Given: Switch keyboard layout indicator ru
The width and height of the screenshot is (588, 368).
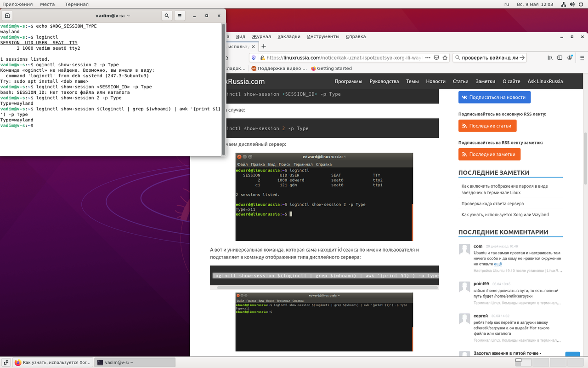Looking at the screenshot, I should click(x=507, y=4).
